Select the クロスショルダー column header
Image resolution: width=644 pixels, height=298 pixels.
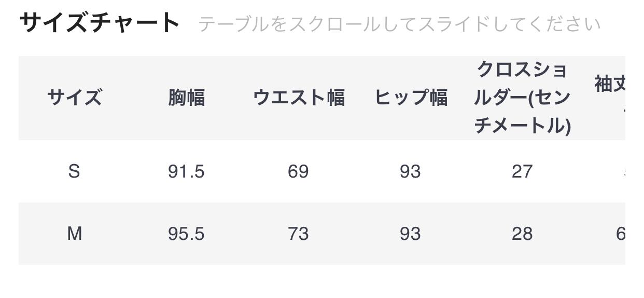pyautogui.click(x=522, y=98)
